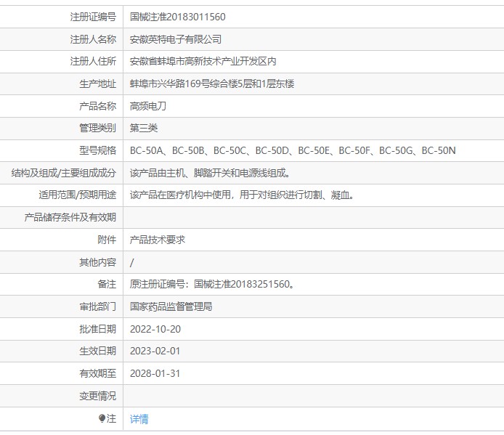The width and height of the screenshot is (504, 435).
Task: Click the 其他内容 label
Action: (98, 262)
